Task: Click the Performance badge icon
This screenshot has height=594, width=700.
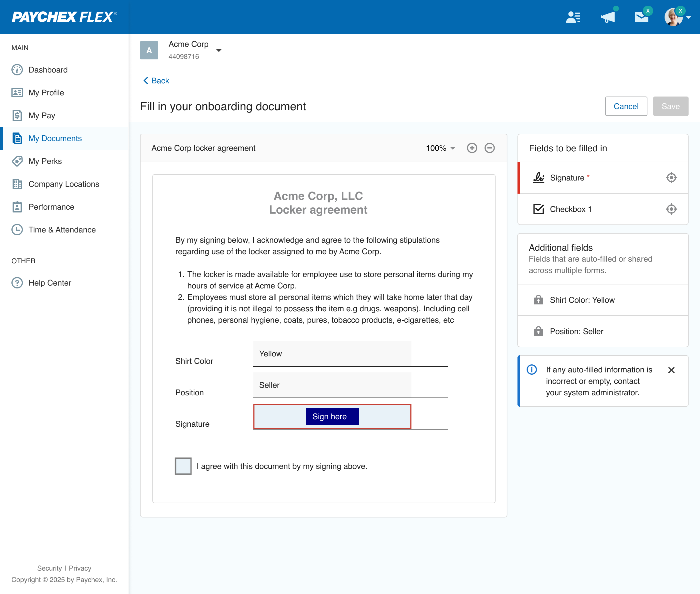Action: (x=17, y=207)
